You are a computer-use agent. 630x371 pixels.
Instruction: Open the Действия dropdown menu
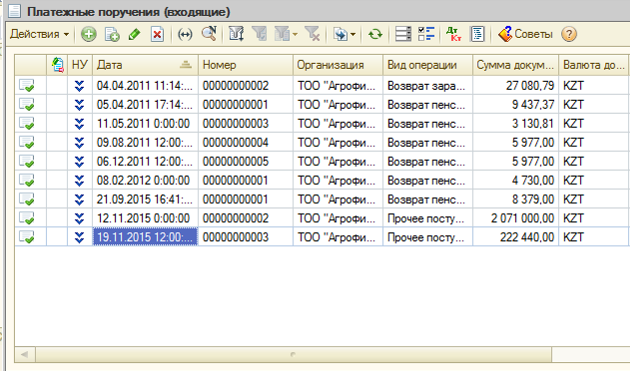click(39, 34)
